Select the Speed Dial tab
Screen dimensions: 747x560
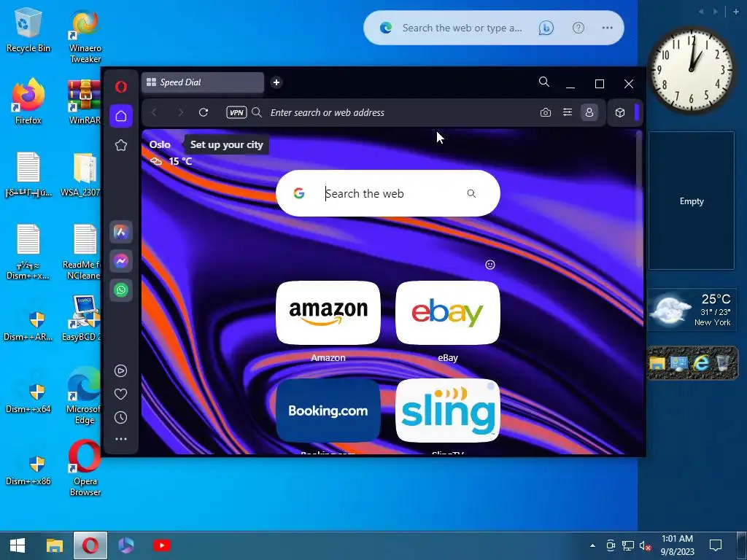203,82
